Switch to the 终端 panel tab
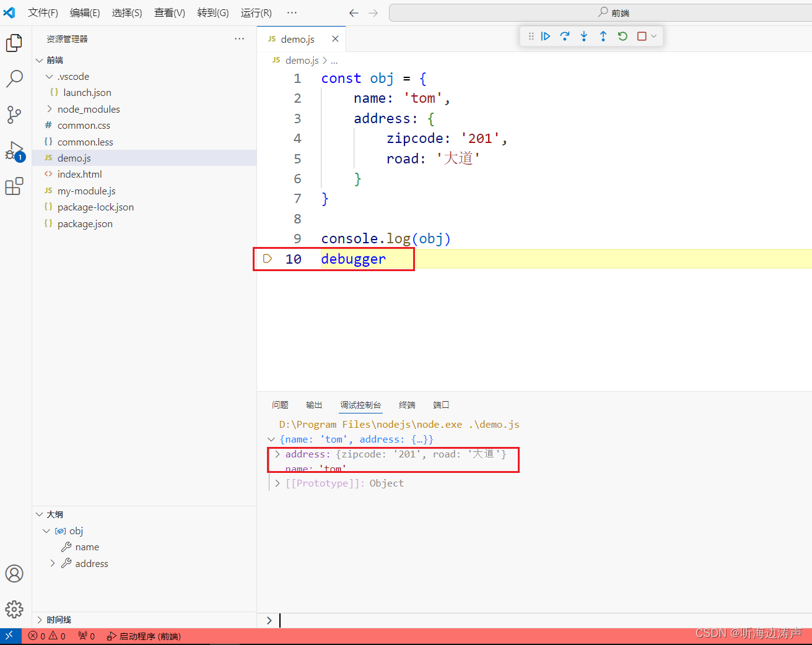Screen dimensions: 812x645 407,405
